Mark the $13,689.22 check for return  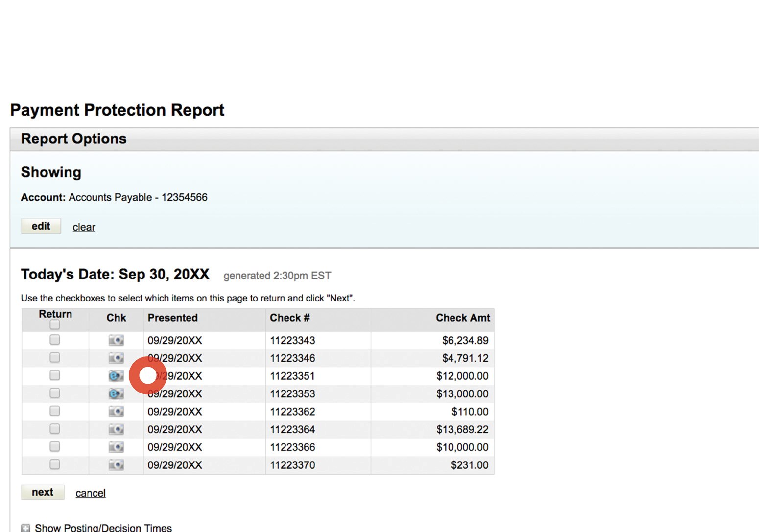pos(54,429)
